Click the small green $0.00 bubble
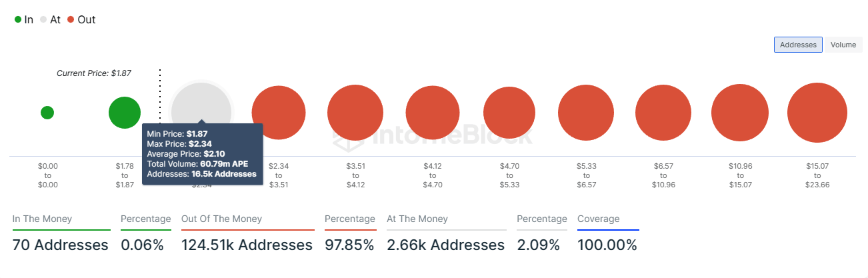 click(x=47, y=113)
